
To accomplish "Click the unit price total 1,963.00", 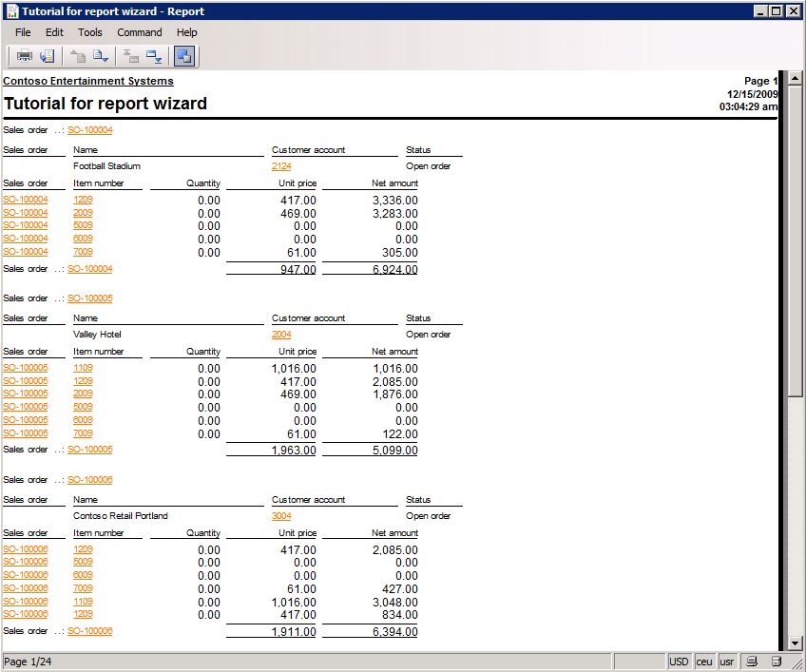I will click(294, 451).
